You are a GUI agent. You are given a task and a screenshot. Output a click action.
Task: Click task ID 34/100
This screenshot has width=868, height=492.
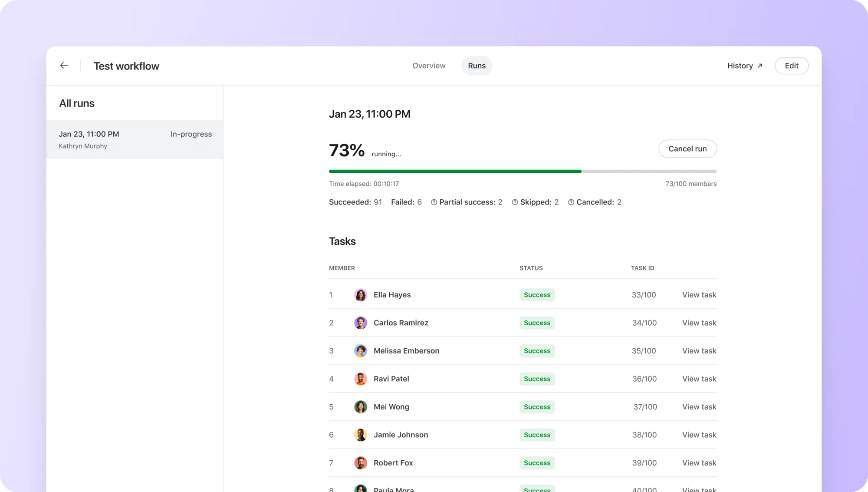644,323
